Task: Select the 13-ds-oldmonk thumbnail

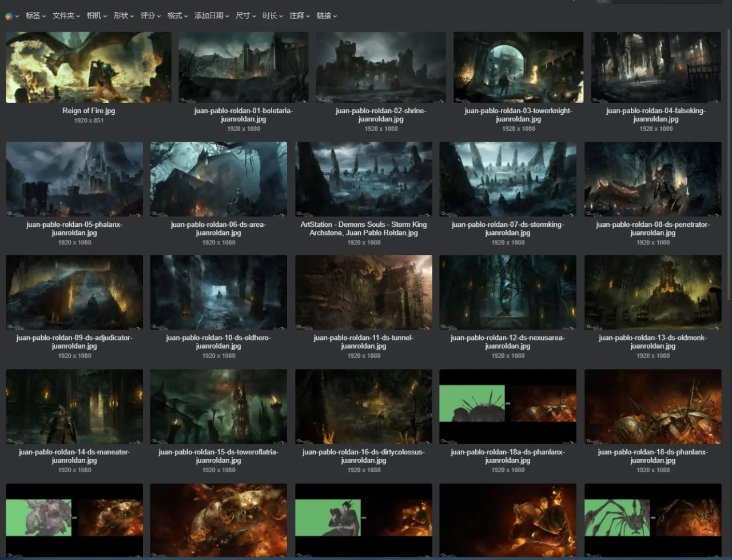Action: [653, 292]
